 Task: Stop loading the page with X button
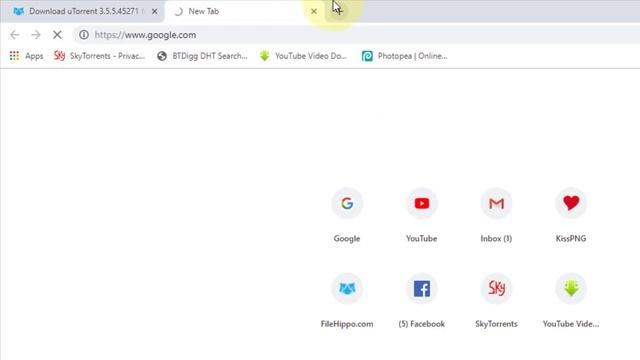(x=57, y=35)
